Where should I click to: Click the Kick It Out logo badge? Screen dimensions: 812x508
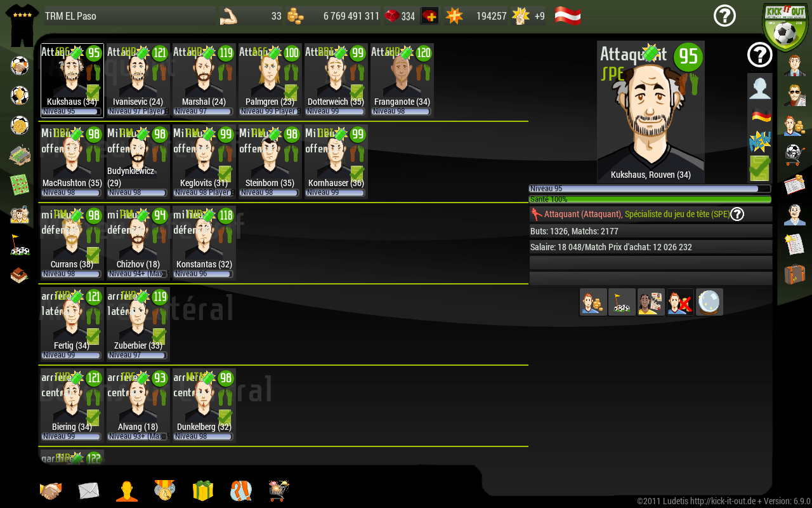pyautogui.click(x=785, y=25)
